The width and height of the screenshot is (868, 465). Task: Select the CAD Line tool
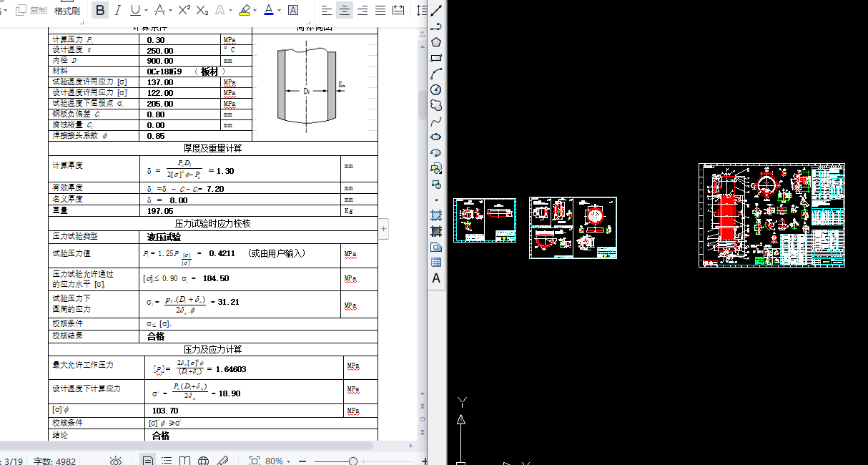[x=436, y=10]
